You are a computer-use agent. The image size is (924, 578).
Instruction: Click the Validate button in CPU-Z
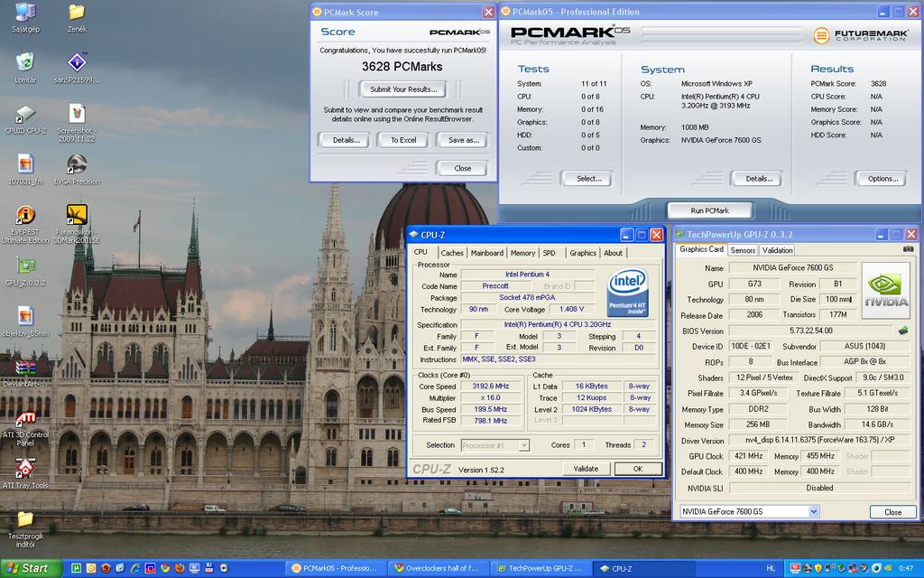coord(586,469)
